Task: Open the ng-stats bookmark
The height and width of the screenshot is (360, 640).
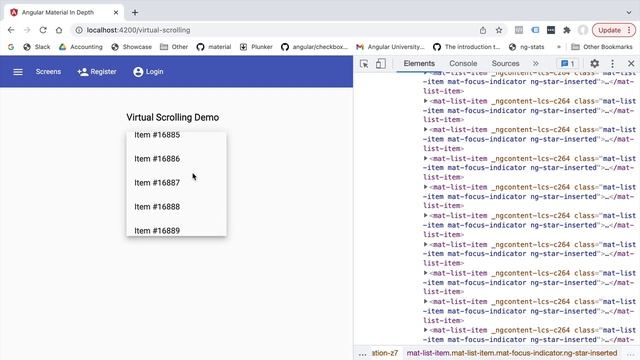Action: tap(527, 47)
